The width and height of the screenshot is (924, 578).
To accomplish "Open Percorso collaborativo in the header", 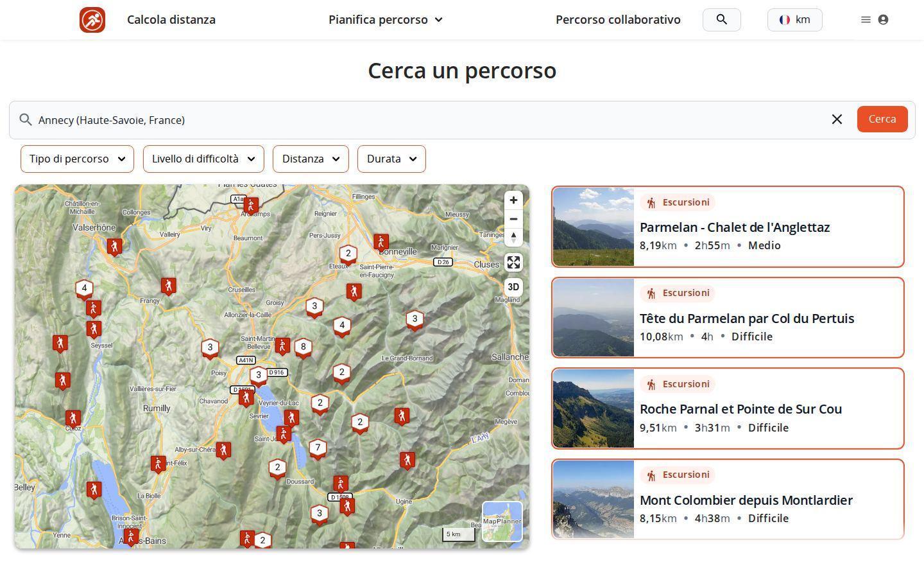I will 618,20.
